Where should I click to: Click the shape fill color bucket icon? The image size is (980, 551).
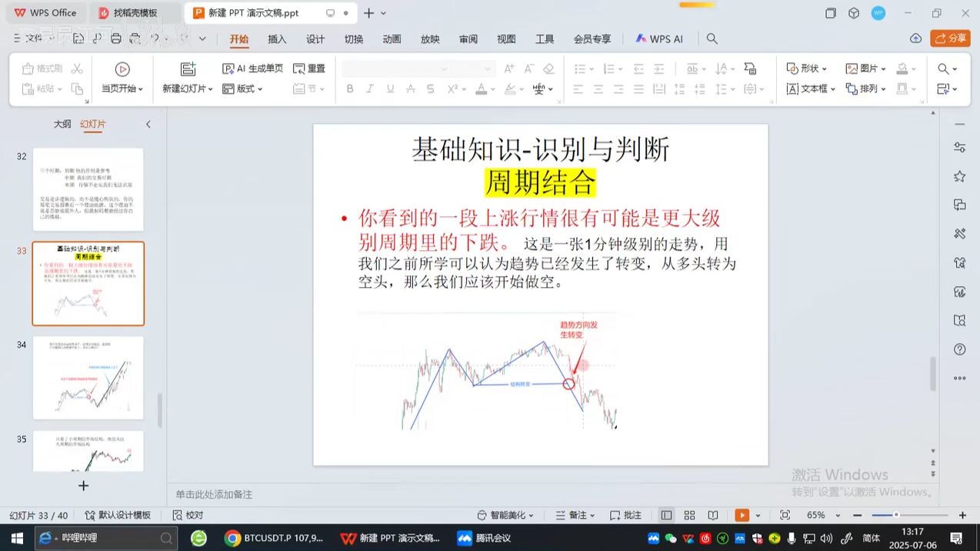pos(902,68)
